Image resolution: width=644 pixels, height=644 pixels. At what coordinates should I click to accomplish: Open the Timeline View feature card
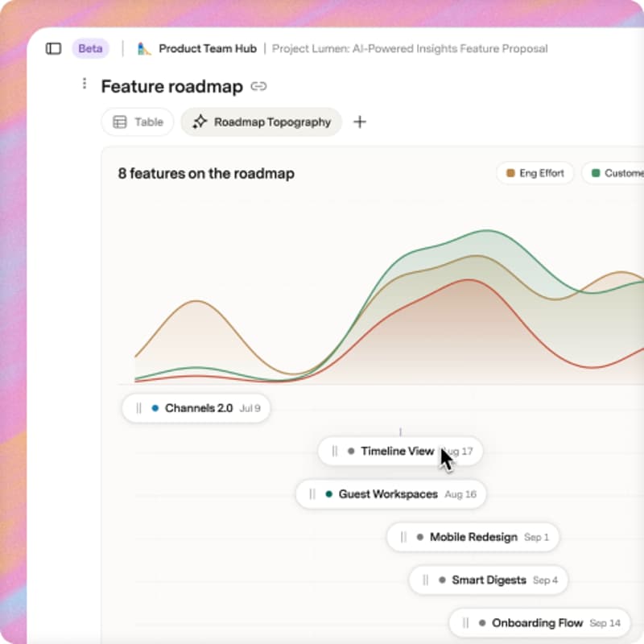(400, 451)
